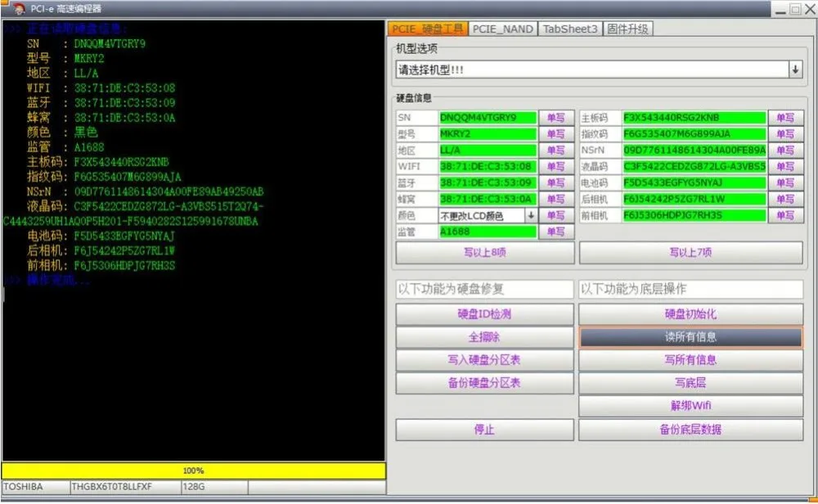Click the 写底层 button
818x504 pixels.
click(690, 383)
